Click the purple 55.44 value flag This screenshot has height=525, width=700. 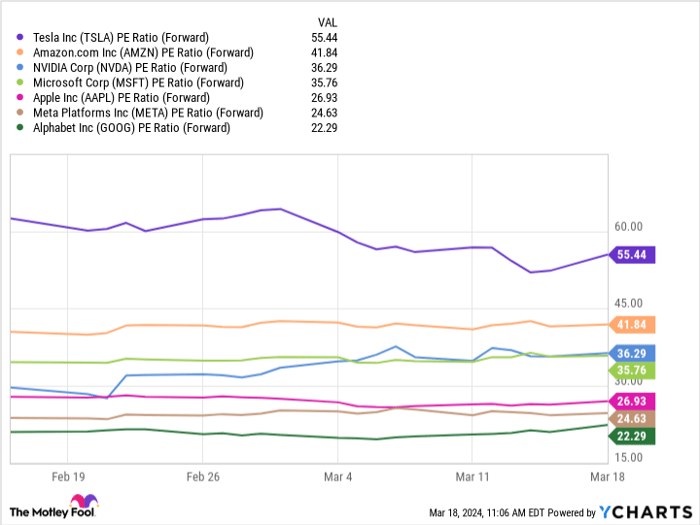[631, 255]
